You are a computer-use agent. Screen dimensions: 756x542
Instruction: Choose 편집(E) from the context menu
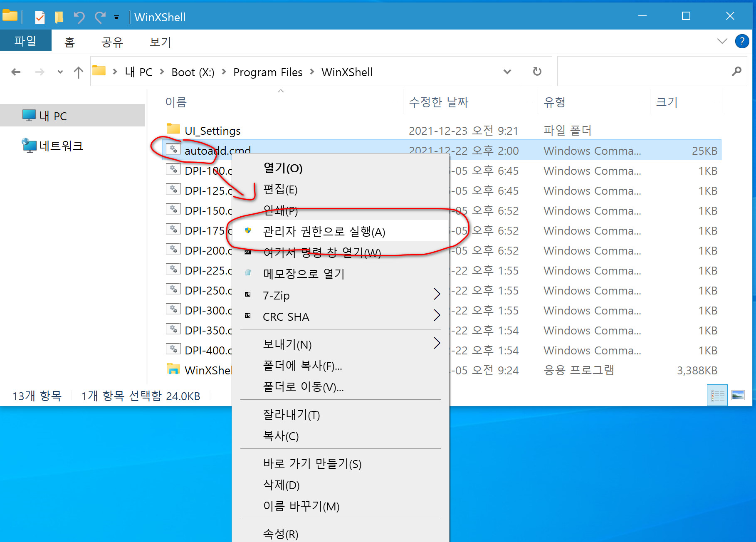point(341,189)
